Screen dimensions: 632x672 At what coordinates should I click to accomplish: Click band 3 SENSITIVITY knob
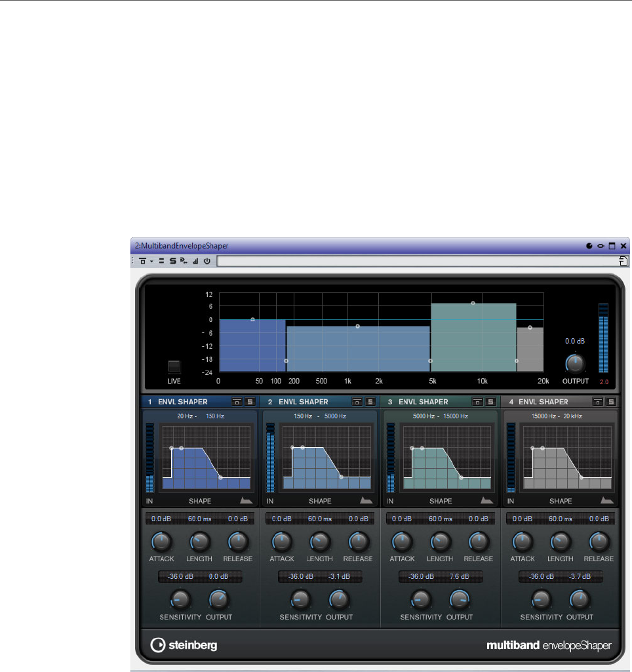tap(421, 600)
